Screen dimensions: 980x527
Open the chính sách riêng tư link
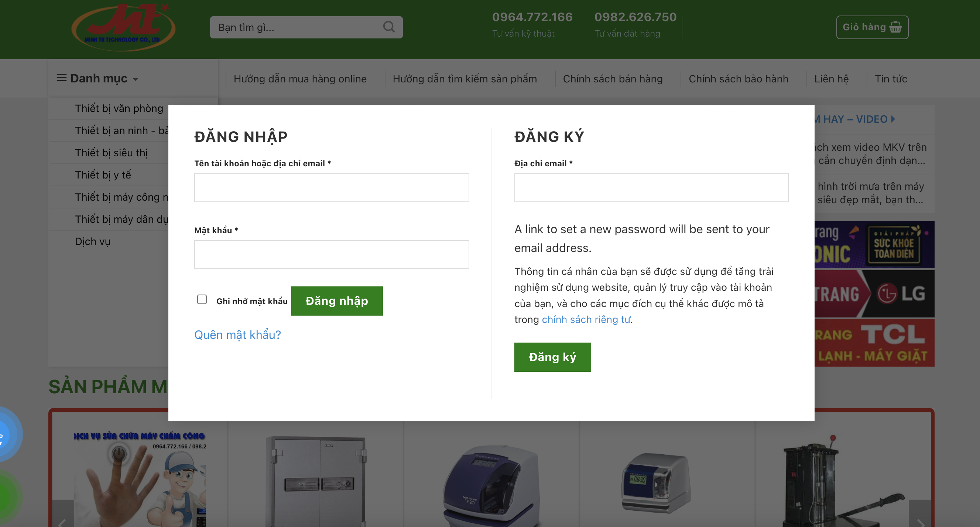(x=586, y=319)
